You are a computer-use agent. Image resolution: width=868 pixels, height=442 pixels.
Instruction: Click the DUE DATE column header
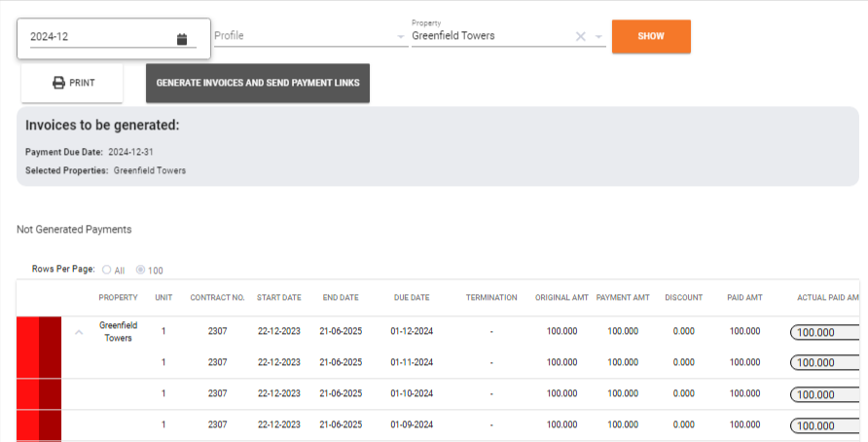pos(412,298)
